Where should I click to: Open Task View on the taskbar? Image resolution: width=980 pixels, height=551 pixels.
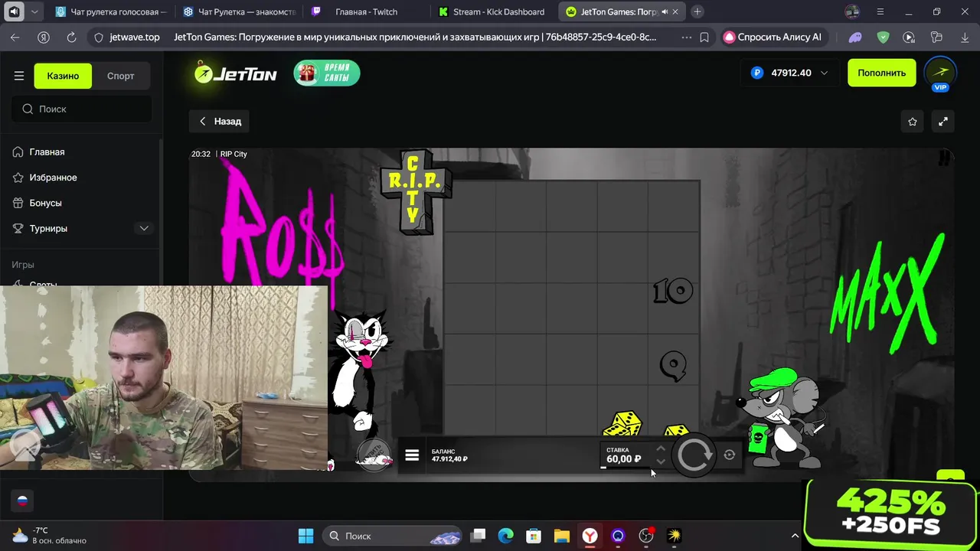pyautogui.click(x=478, y=536)
